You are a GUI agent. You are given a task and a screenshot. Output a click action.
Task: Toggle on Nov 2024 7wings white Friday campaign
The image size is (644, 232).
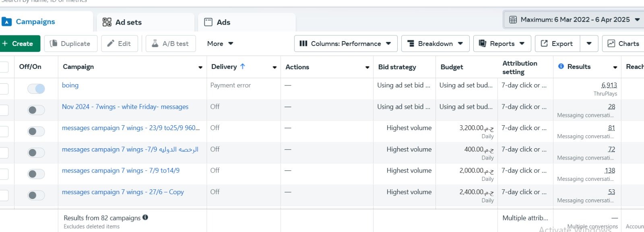36,110
